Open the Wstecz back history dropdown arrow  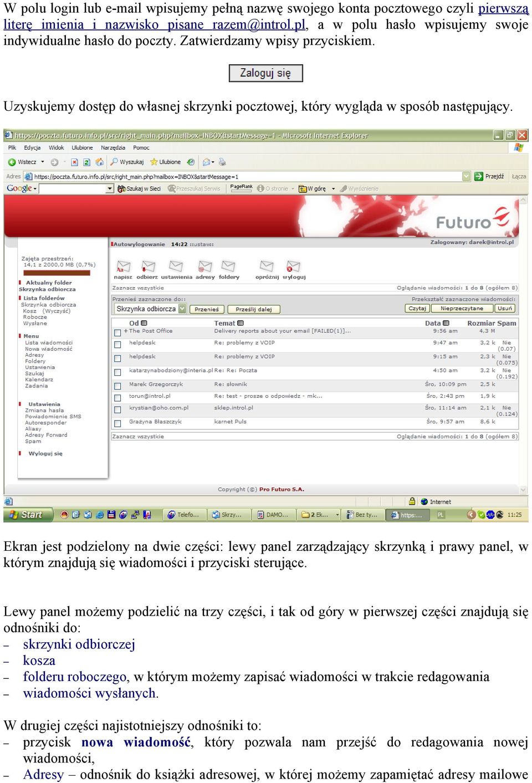coord(43,162)
